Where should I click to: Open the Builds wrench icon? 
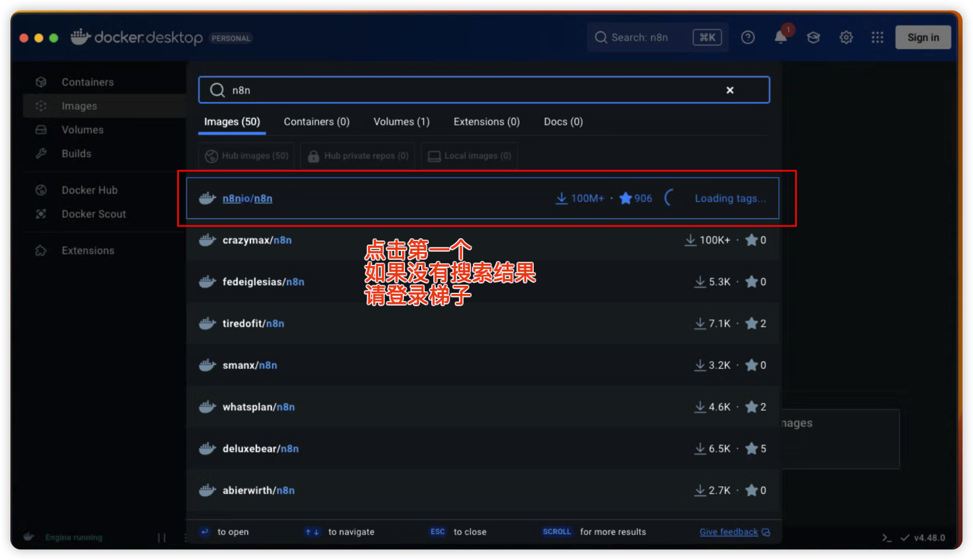tap(41, 153)
